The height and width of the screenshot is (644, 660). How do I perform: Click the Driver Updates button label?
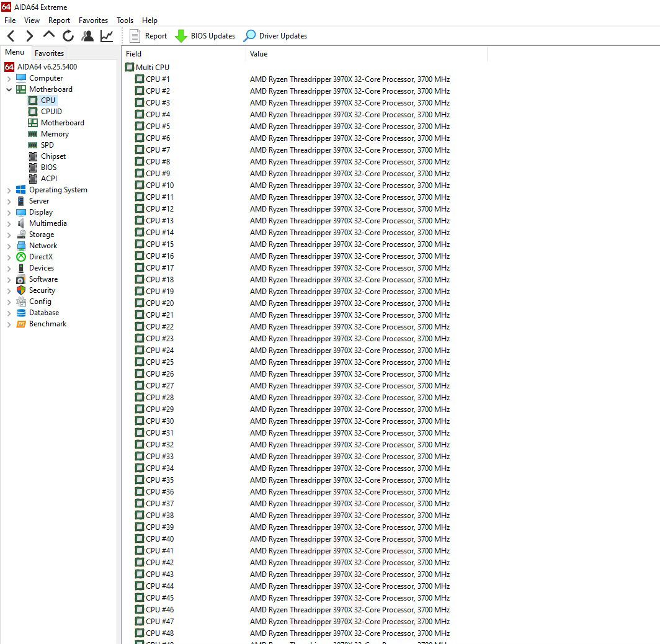click(x=283, y=36)
